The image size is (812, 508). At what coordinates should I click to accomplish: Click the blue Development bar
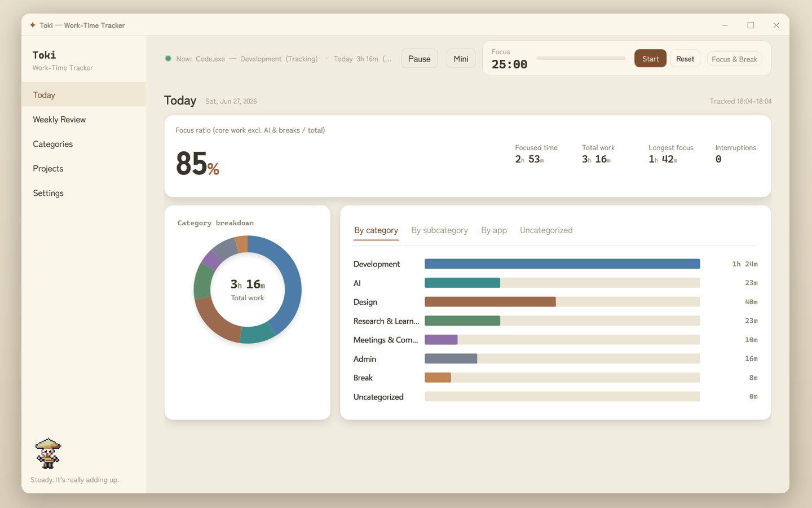click(x=562, y=264)
